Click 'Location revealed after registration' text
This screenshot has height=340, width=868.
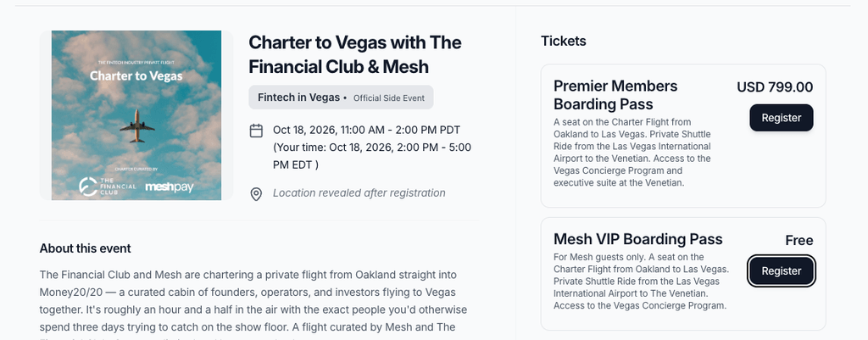pos(359,193)
